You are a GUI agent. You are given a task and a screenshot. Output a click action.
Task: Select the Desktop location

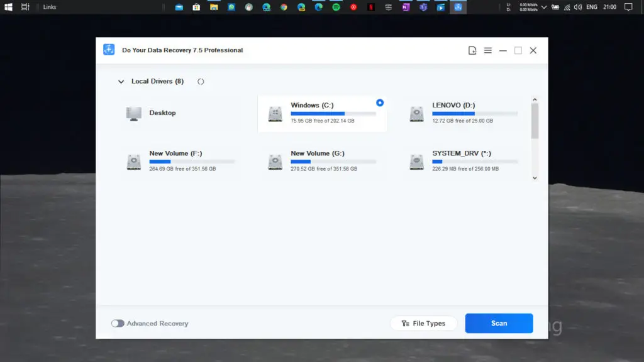pos(180,113)
